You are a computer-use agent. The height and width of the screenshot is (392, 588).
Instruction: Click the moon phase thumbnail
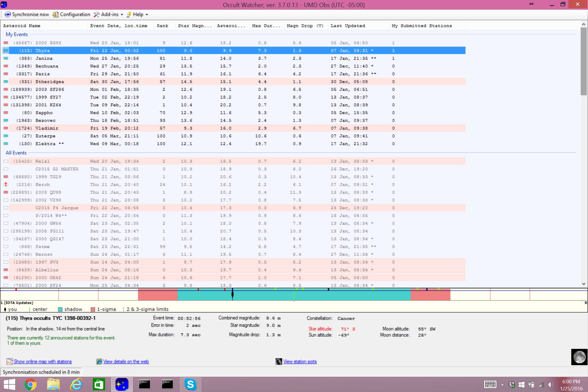579,357
